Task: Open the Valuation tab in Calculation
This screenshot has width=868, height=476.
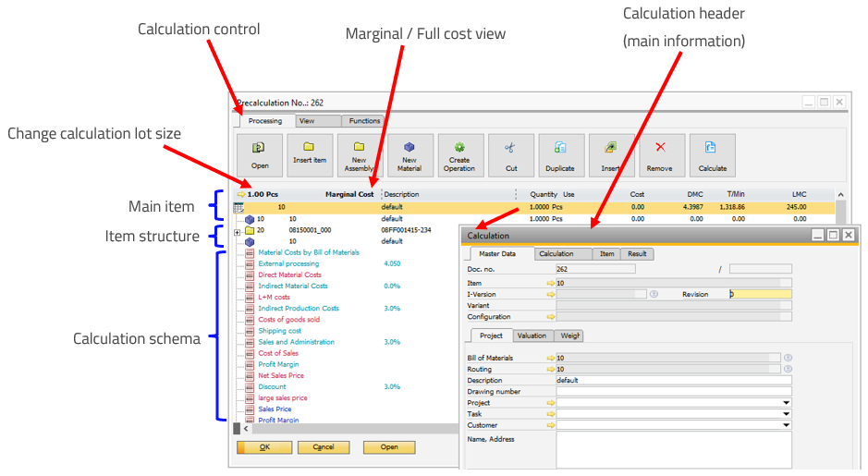Action: (x=531, y=336)
